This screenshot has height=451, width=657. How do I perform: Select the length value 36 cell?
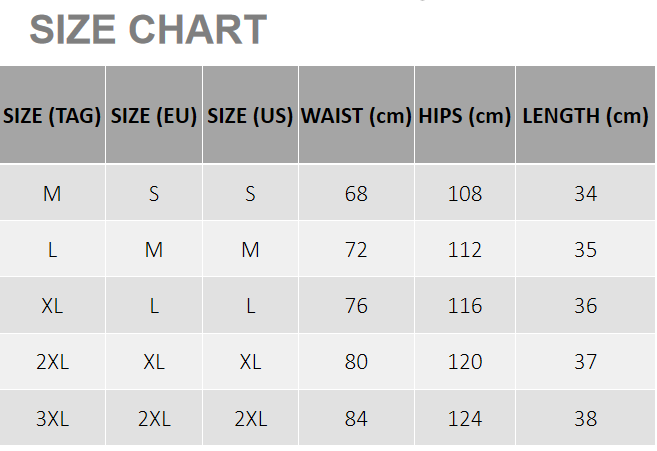585,305
